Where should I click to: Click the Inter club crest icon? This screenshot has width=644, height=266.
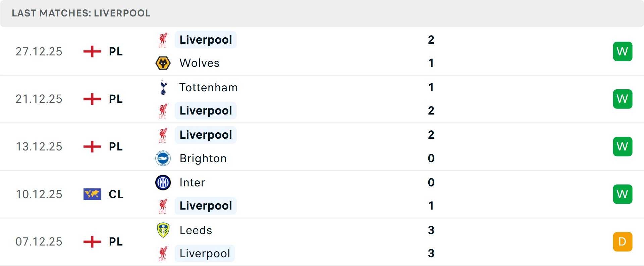(x=163, y=183)
